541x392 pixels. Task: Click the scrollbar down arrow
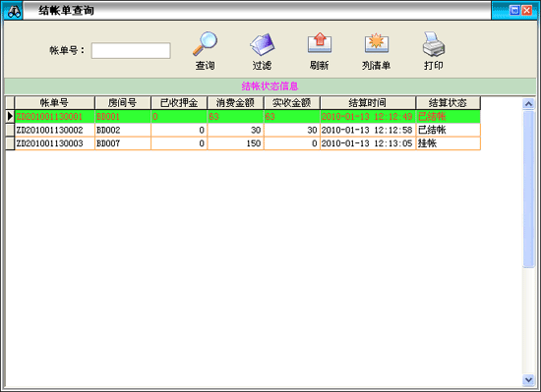click(528, 380)
